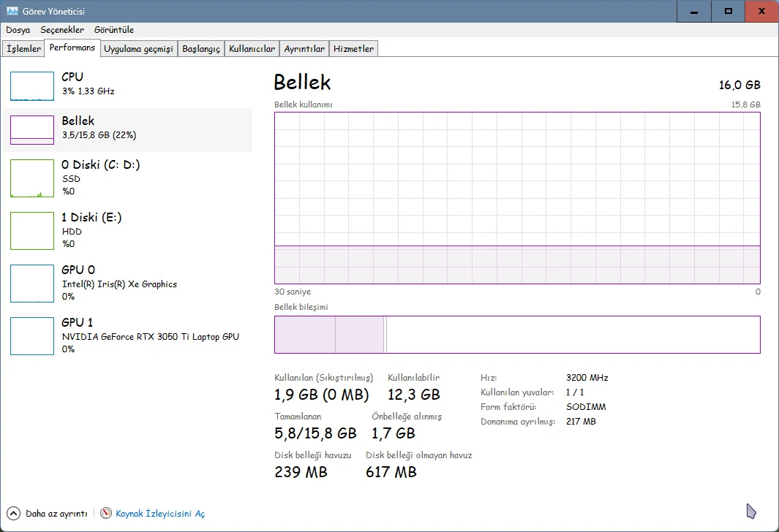Image resolution: width=779 pixels, height=532 pixels.
Task: Click '3% 1,33 GHz' CPU usage text
Action: [89, 91]
